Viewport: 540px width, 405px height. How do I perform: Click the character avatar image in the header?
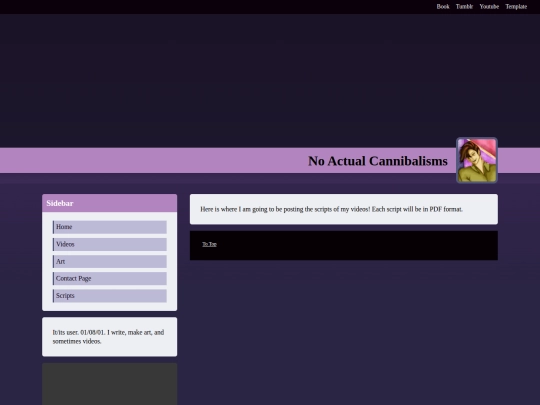pos(477,160)
